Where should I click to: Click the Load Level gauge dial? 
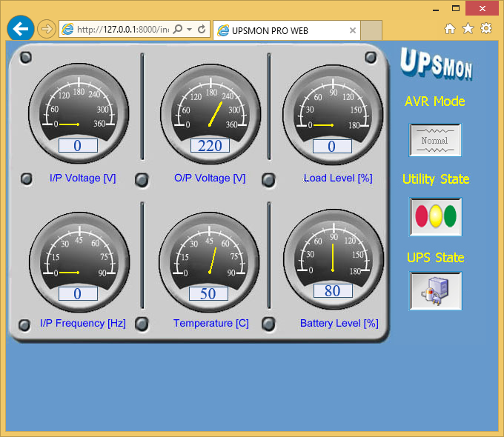pos(333,114)
